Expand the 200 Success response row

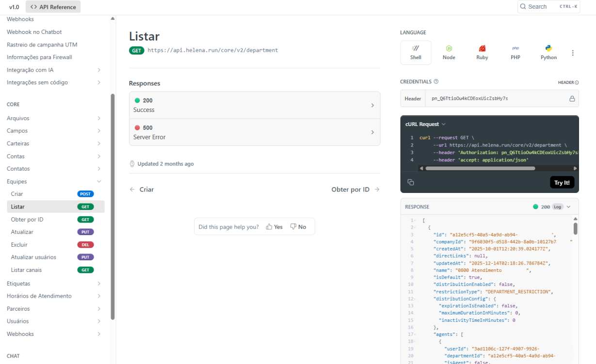(255, 105)
